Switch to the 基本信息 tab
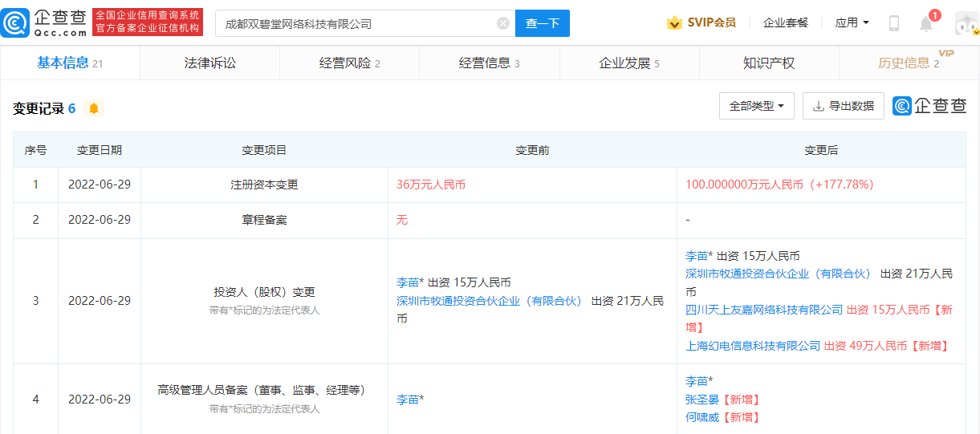Image resolution: width=980 pixels, height=434 pixels. (x=70, y=63)
